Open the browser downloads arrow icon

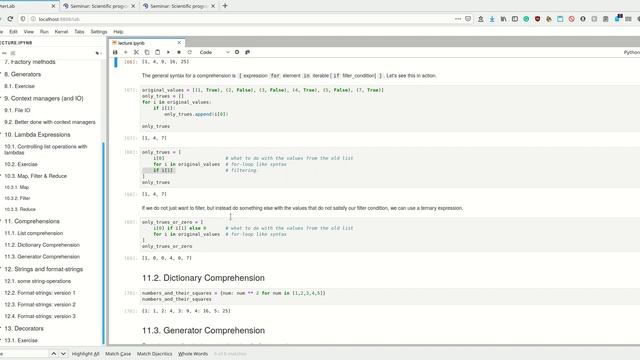tap(492, 19)
